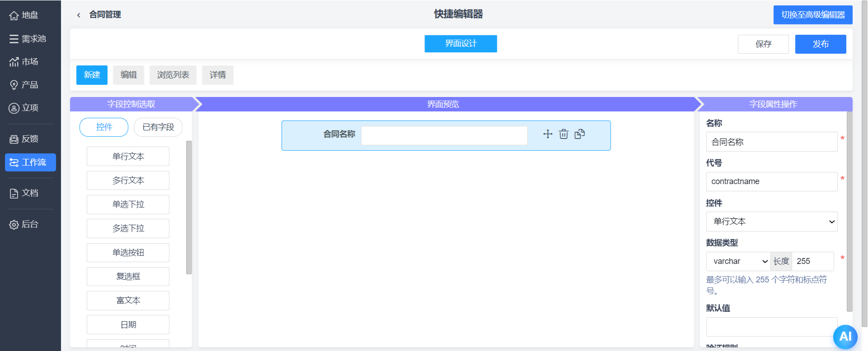Open the AI assistant bubble
Screen dimensions: 868x351
click(x=845, y=337)
